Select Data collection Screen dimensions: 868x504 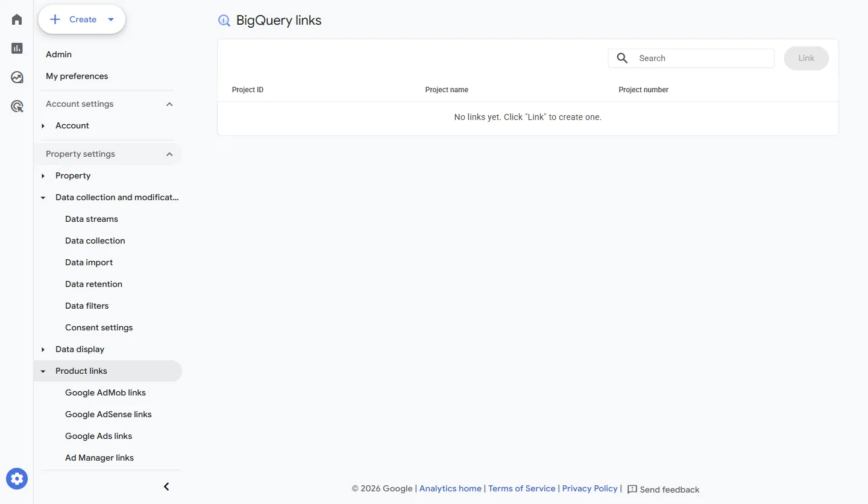[95, 241]
